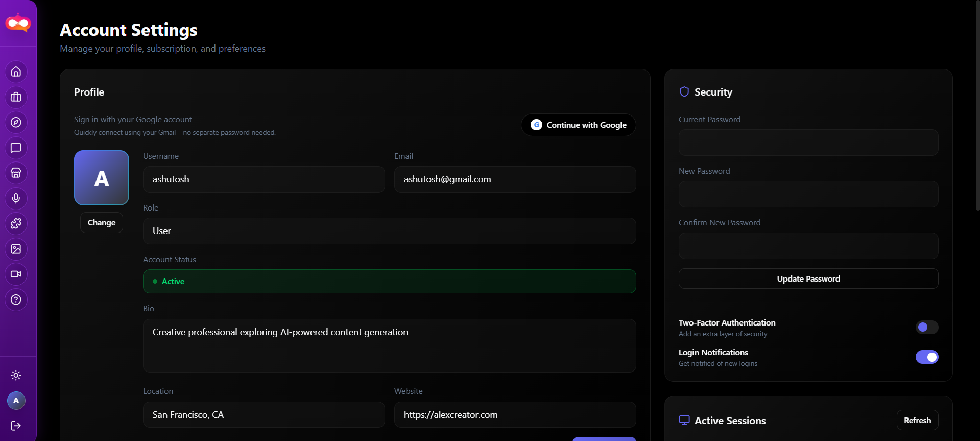Screen dimensions: 980x441
Task: Click the Role field showing User
Action: (390, 231)
